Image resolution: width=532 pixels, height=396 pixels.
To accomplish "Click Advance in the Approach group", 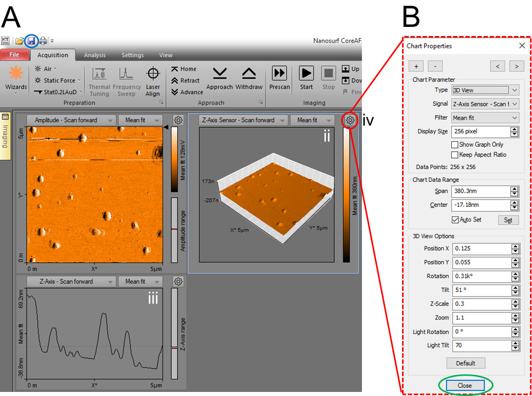I will coord(187,92).
